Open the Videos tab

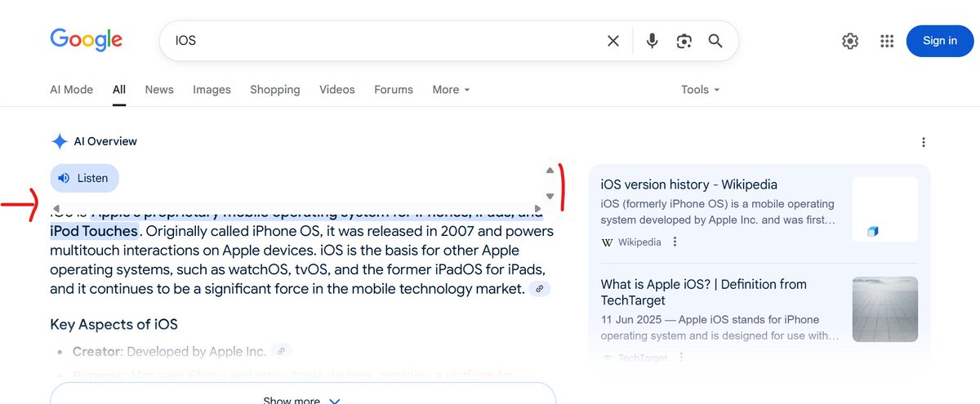click(x=337, y=90)
